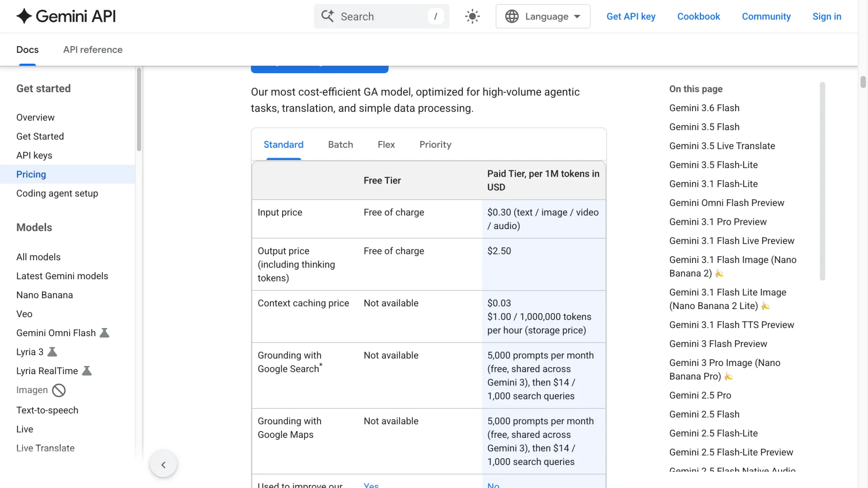
Task: Open Nano Banana in the sidebar
Action: 45,295
